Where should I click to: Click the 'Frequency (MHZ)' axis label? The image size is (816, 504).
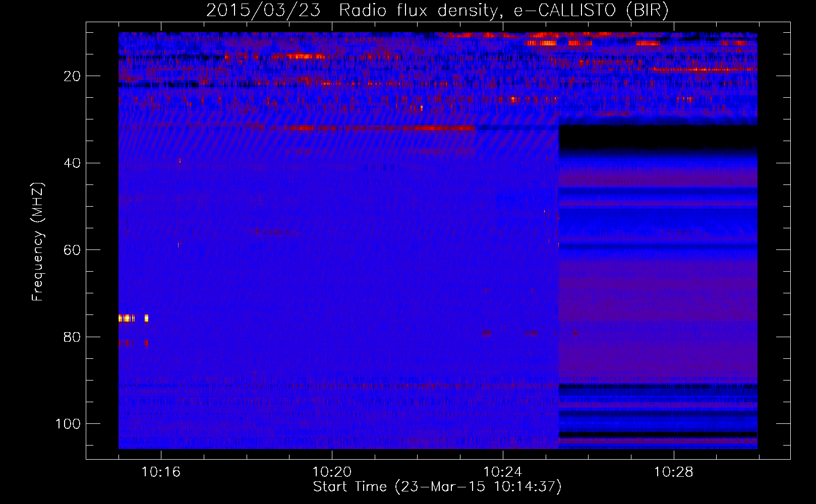click(x=38, y=242)
